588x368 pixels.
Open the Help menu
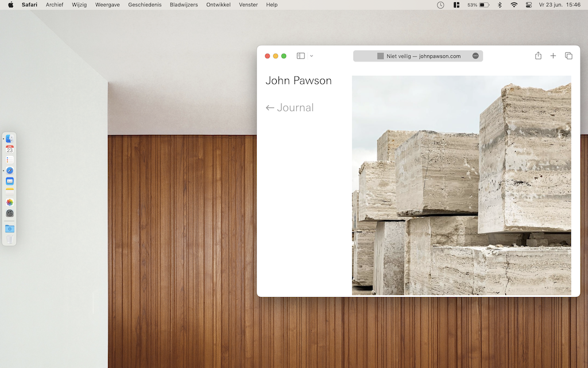tap(272, 5)
